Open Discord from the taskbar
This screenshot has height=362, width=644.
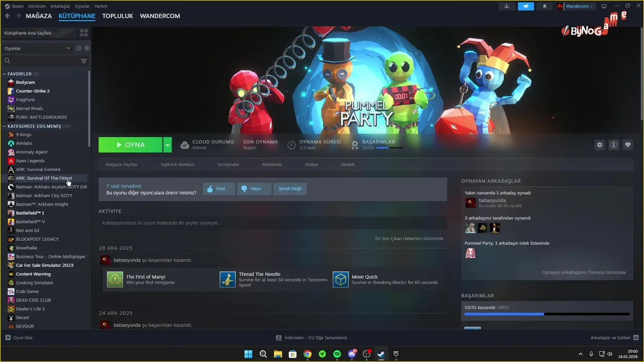pos(352,354)
